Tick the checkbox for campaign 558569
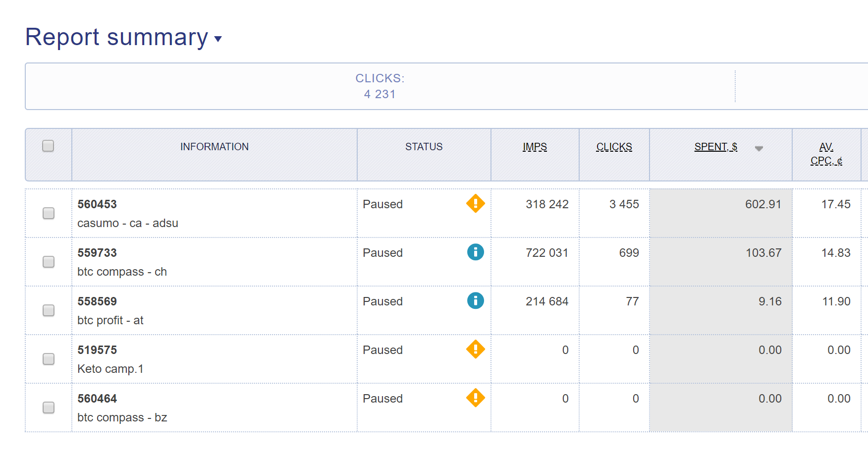Screen dimensions: 868x470 (x=49, y=310)
